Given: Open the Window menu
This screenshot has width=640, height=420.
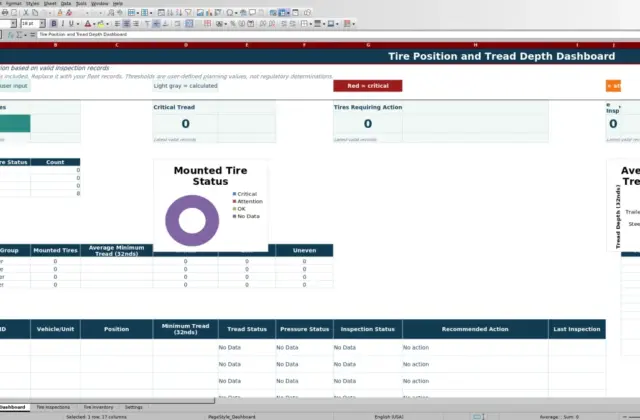Looking at the screenshot, I should pos(100,3).
